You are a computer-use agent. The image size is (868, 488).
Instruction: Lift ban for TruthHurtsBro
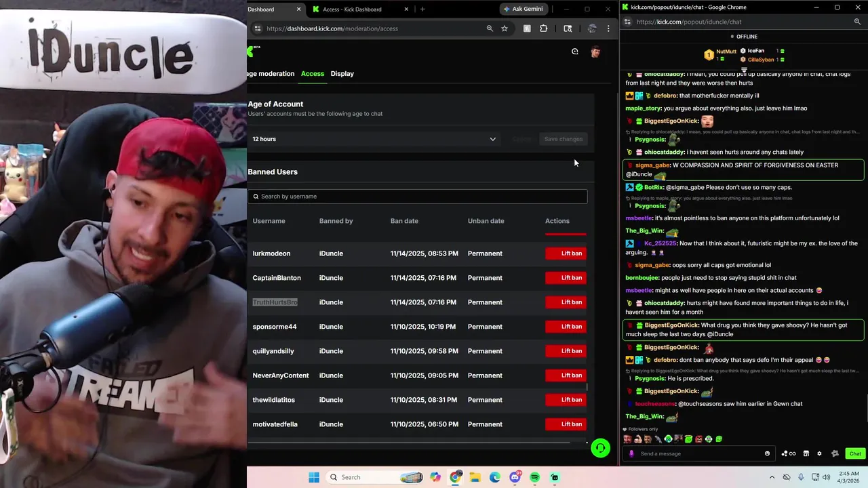[566, 302]
